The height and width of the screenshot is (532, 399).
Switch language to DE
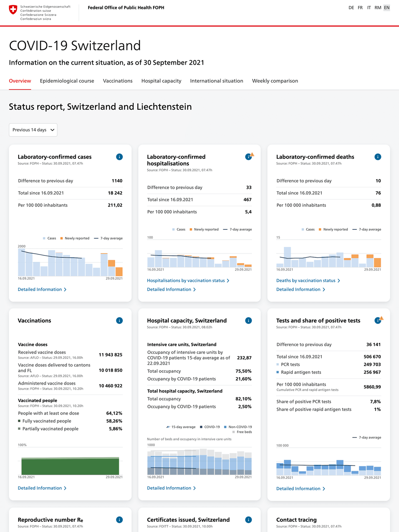tap(351, 8)
